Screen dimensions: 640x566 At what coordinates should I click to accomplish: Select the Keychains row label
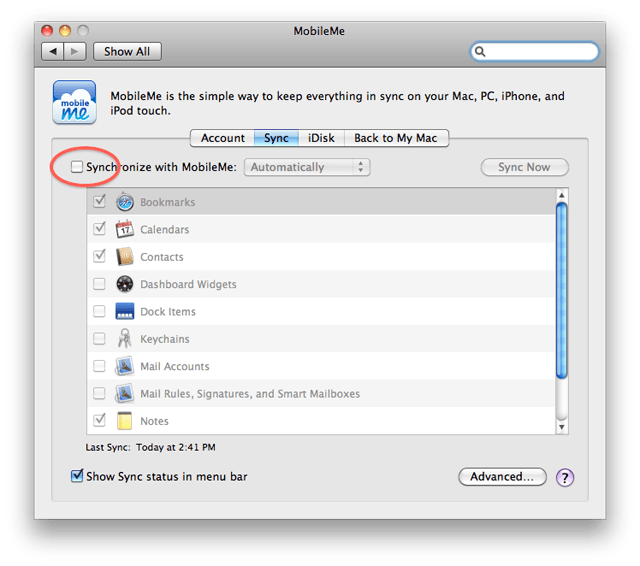point(165,339)
